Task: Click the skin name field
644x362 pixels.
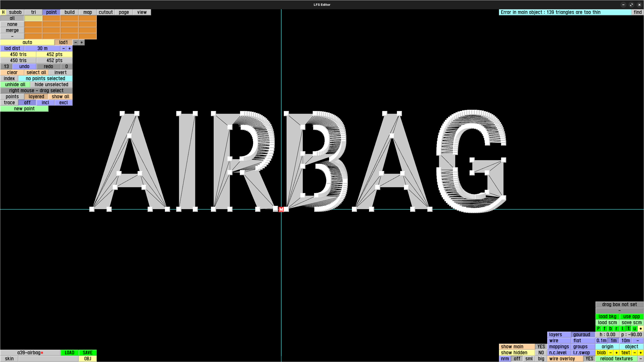Action: [48, 359]
